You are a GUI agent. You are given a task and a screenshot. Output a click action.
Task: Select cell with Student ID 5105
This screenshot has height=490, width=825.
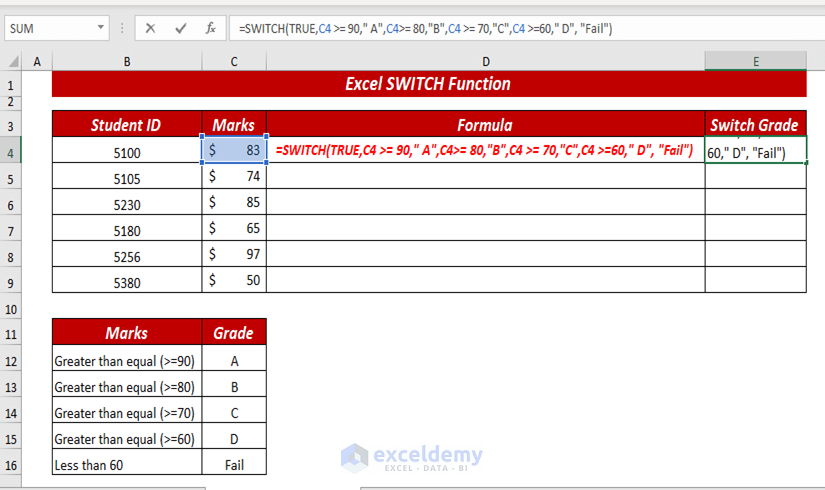tap(127, 178)
